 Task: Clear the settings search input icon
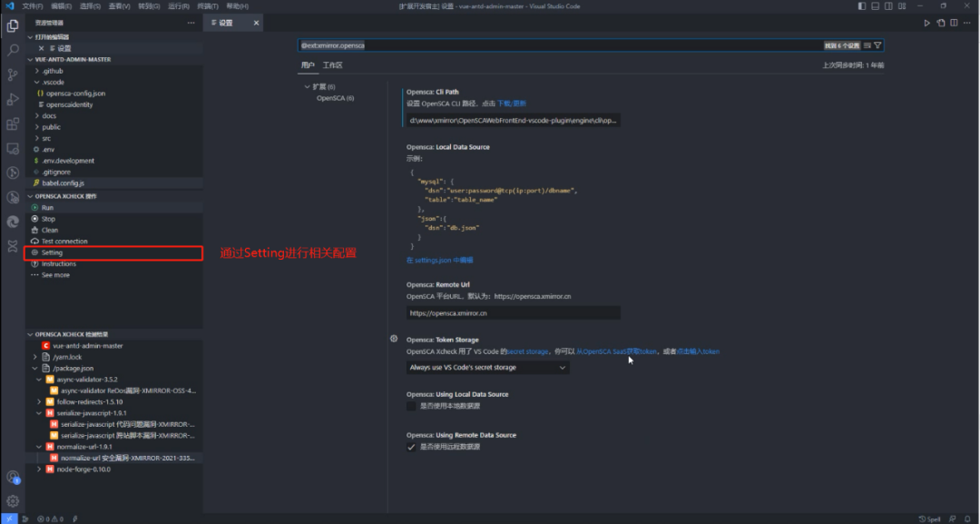[867, 45]
